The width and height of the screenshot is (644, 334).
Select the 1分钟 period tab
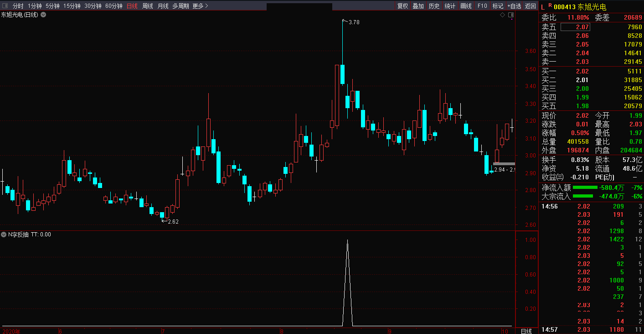click(x=35, y=6)
